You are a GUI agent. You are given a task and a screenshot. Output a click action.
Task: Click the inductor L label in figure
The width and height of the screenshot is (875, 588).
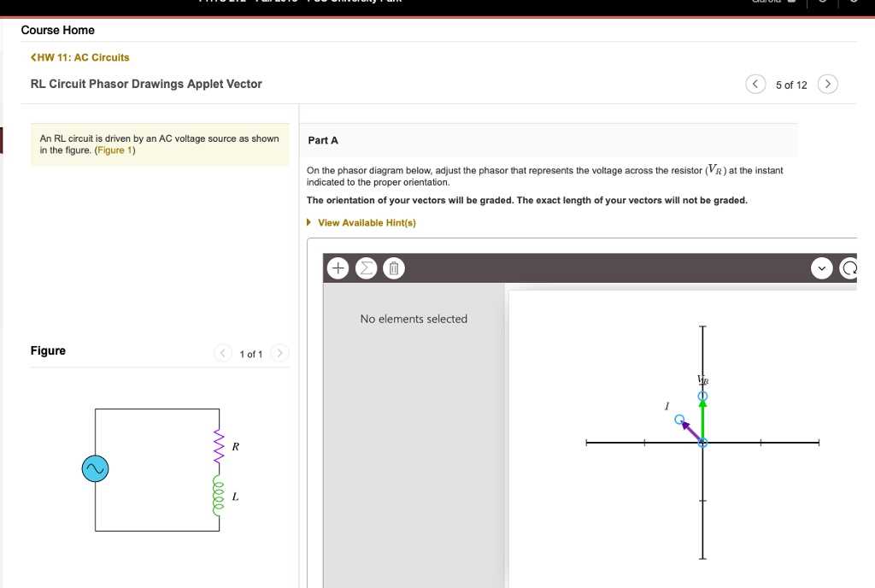coord(235,496)
